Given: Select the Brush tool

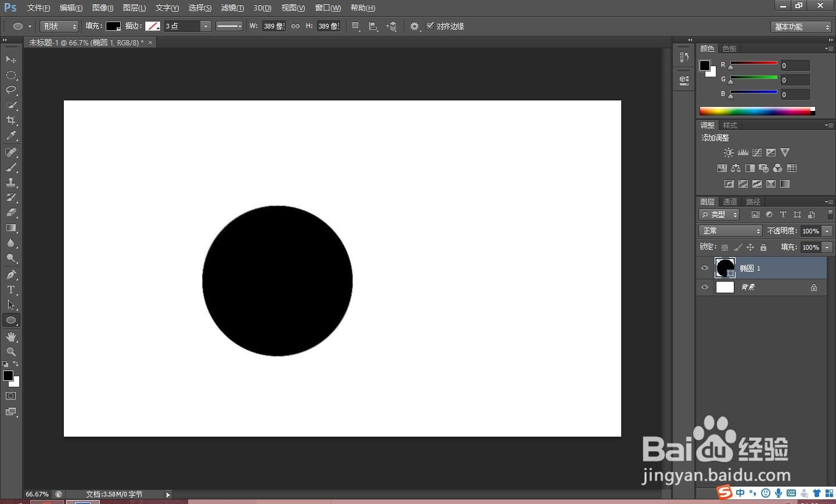Looking at the screenshot, I should click(10, 167).
